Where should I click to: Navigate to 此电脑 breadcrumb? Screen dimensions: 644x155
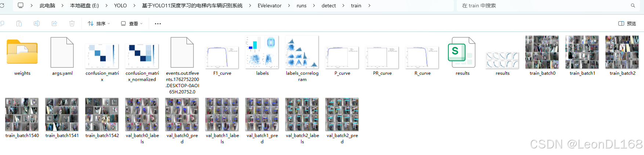coord(47,5)
